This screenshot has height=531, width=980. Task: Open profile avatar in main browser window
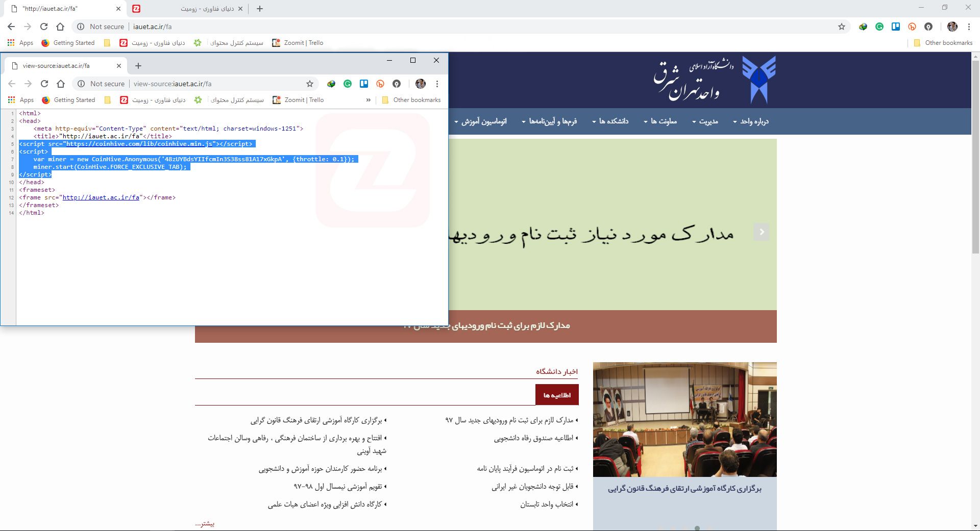(x=952, y=27)
